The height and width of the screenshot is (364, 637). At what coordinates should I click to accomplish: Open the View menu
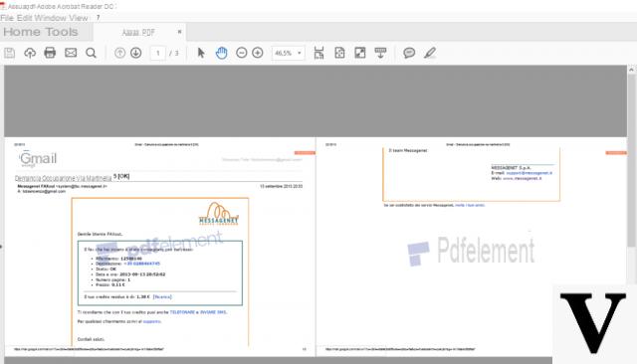point(79,18)
